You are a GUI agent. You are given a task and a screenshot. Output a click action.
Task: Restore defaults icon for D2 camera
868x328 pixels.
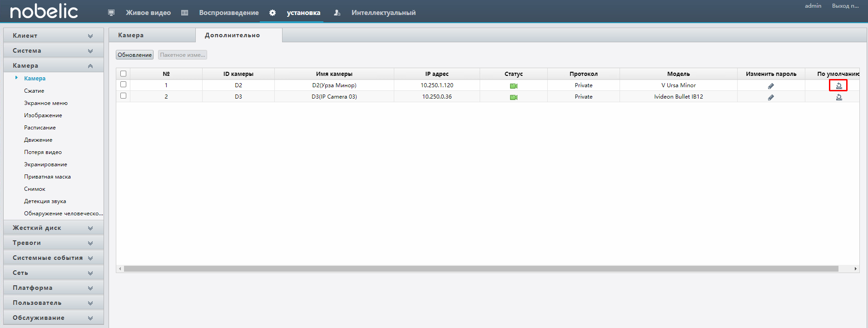coord(839,85)
